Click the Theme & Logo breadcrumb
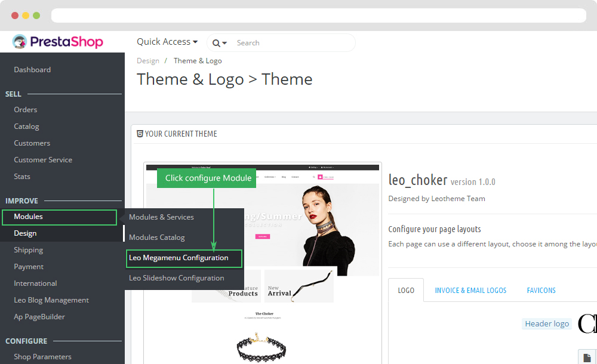This screenshot has height=364, width=597. (198, 61)
